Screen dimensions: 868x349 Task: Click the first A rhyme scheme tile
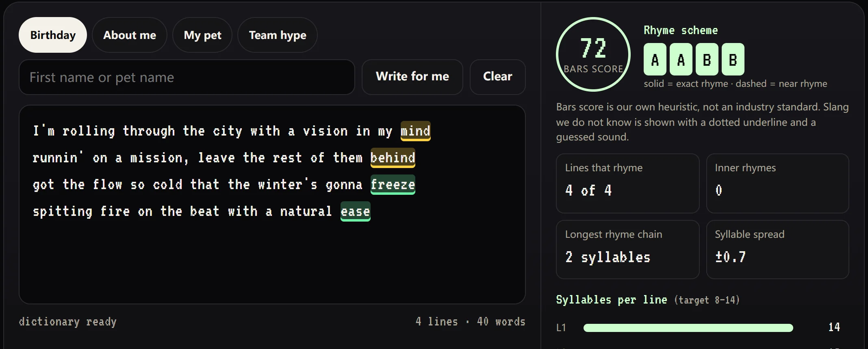click(655, 59)
